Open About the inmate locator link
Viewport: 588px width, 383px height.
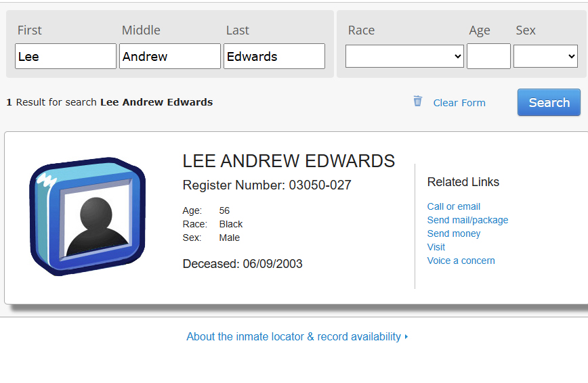pyautogui.click(x=293, y=337)
